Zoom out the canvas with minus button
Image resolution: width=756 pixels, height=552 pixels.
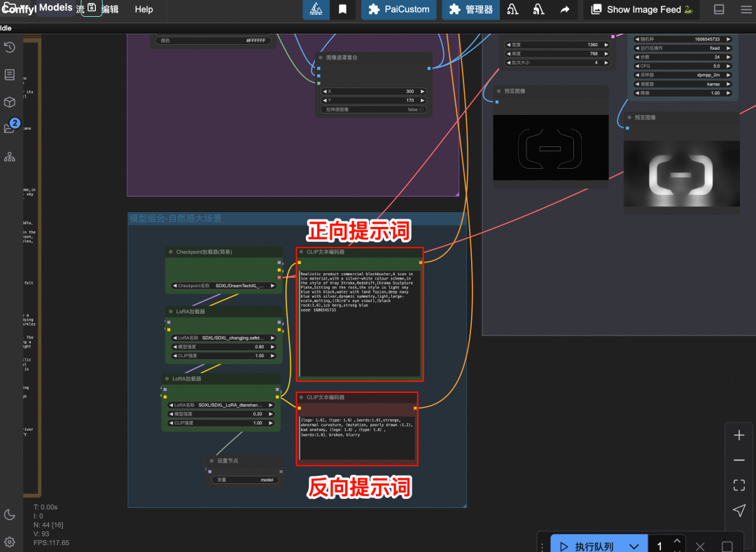point(738,460)
